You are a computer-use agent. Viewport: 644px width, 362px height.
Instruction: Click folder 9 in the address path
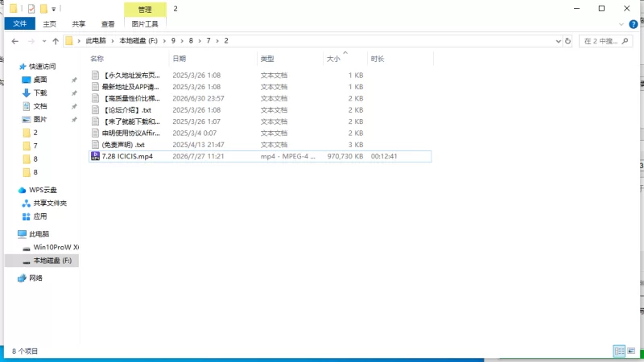[173, 41]
